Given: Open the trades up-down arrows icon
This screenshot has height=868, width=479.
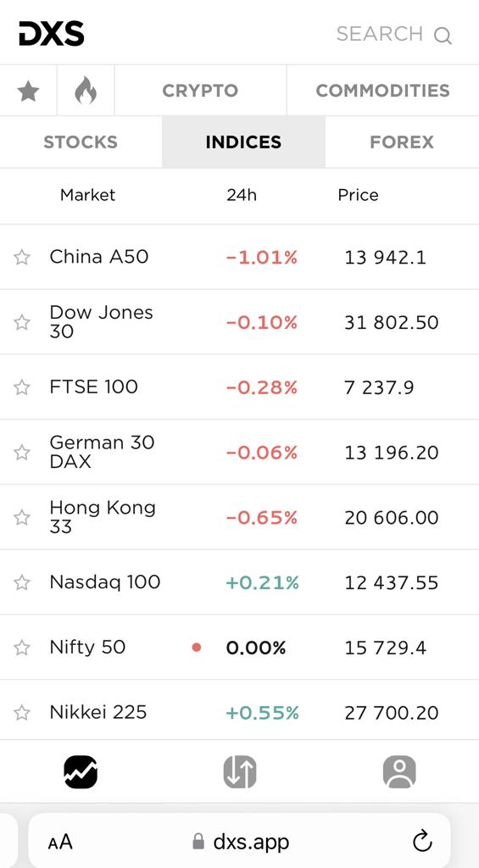Looking at the screenshot, I should pyautogui.click(x=240, y=771).
